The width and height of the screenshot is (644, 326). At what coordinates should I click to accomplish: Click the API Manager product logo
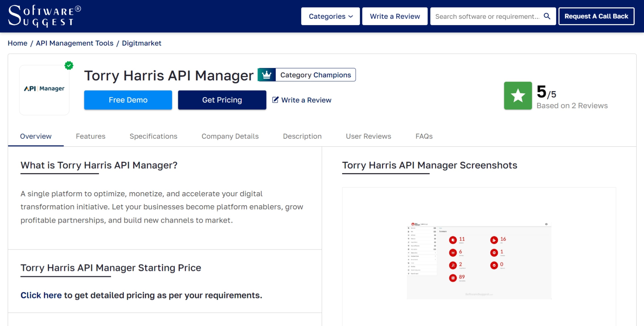pyautogui.click(x=44, y=90)
